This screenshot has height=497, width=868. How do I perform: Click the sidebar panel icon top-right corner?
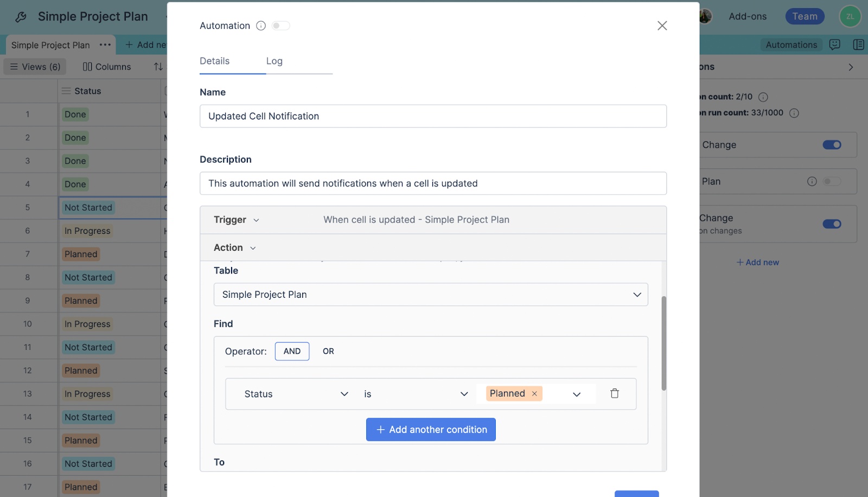click(x=858, y=44)
